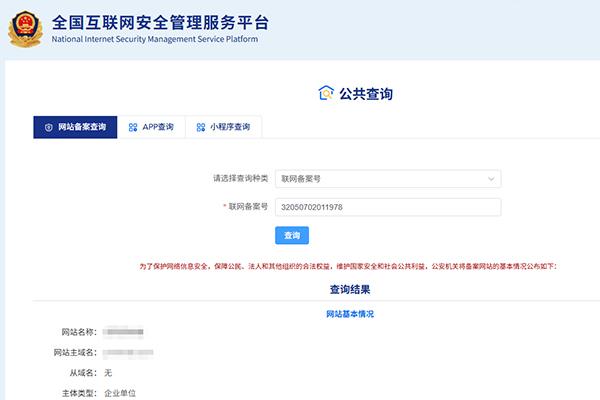
Task: Click the icon on the 网站备案查询 tab
Action: tap(48, 128)
